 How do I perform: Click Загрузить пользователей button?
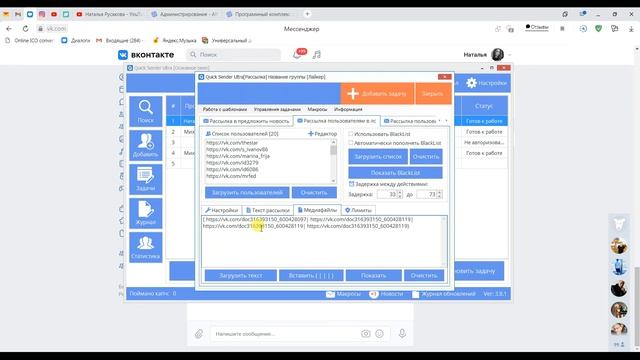[x=247, y=192]
